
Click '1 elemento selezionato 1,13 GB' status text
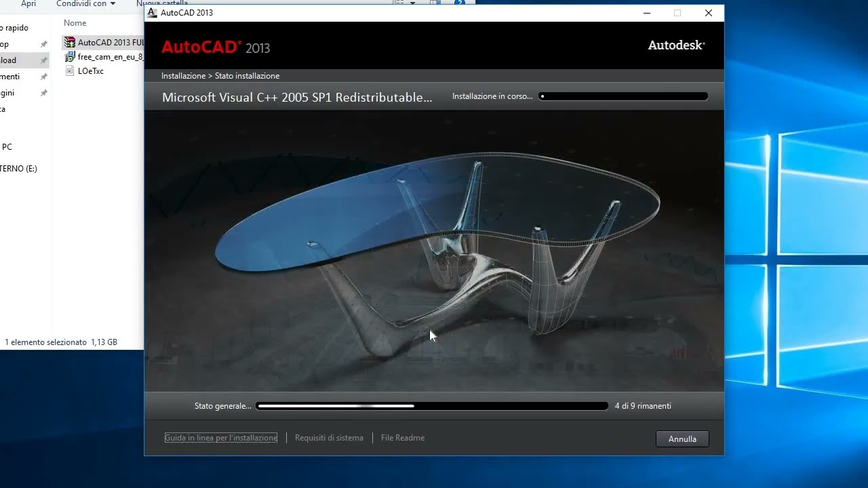(61, 342)
